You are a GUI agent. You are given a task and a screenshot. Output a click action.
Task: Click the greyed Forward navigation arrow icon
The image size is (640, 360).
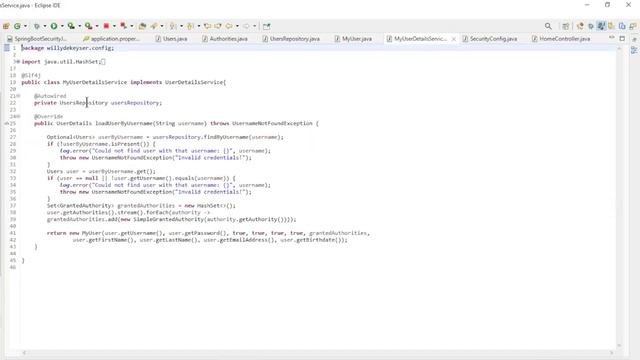pos(246,26)
